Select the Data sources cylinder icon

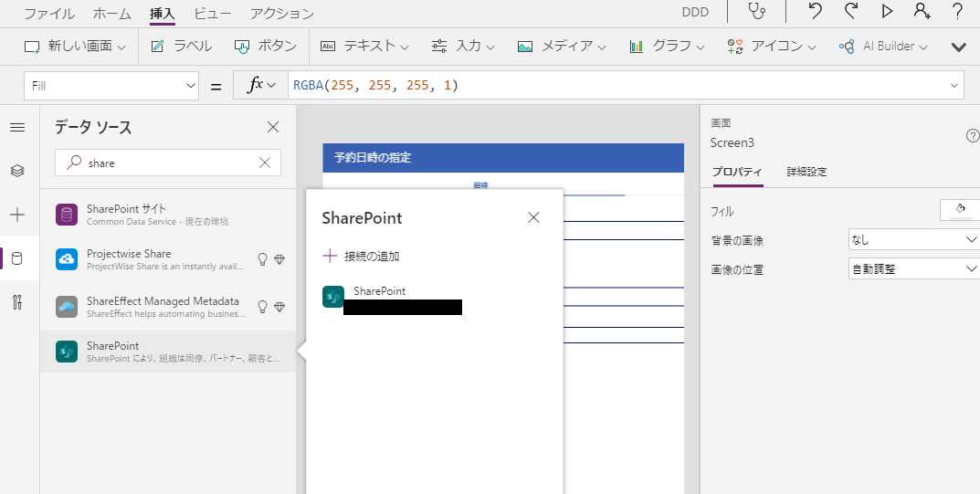17,258
